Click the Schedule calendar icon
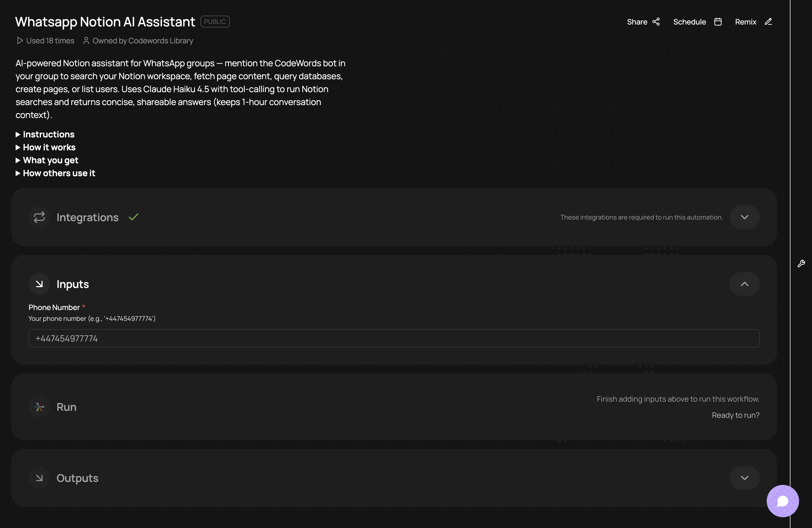Screen dimensions: 812x528 click(x=718, y=22)
